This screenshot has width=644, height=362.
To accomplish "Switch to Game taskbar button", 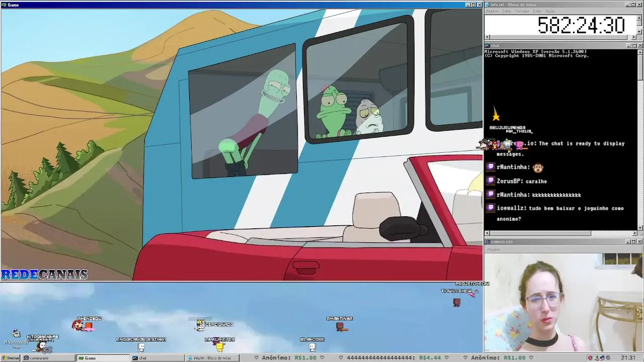I will click(x=102, y=358).
